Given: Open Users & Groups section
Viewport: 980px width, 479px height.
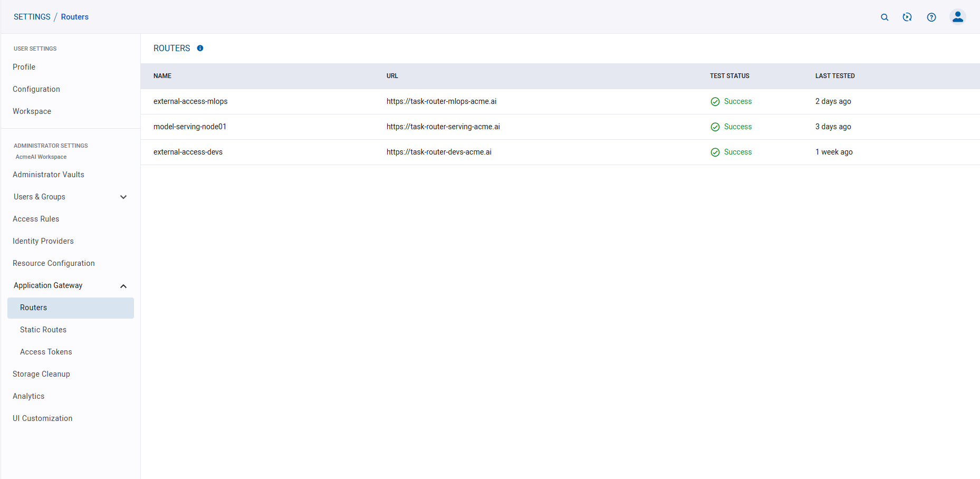Looking at the screenshot, I should click(x=40, y=197).
